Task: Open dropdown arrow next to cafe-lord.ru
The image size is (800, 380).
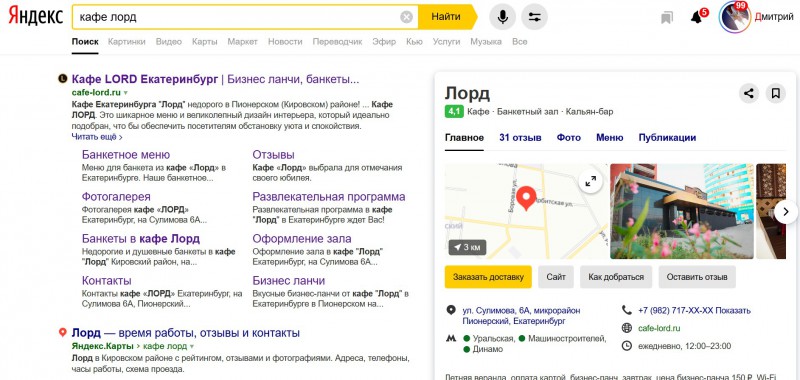Action: tap(126, 93)
